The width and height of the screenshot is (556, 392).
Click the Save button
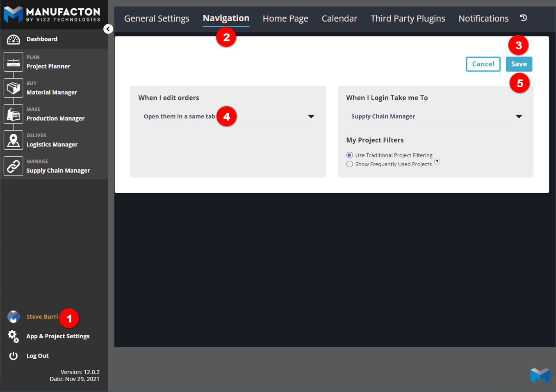point(519,64)
